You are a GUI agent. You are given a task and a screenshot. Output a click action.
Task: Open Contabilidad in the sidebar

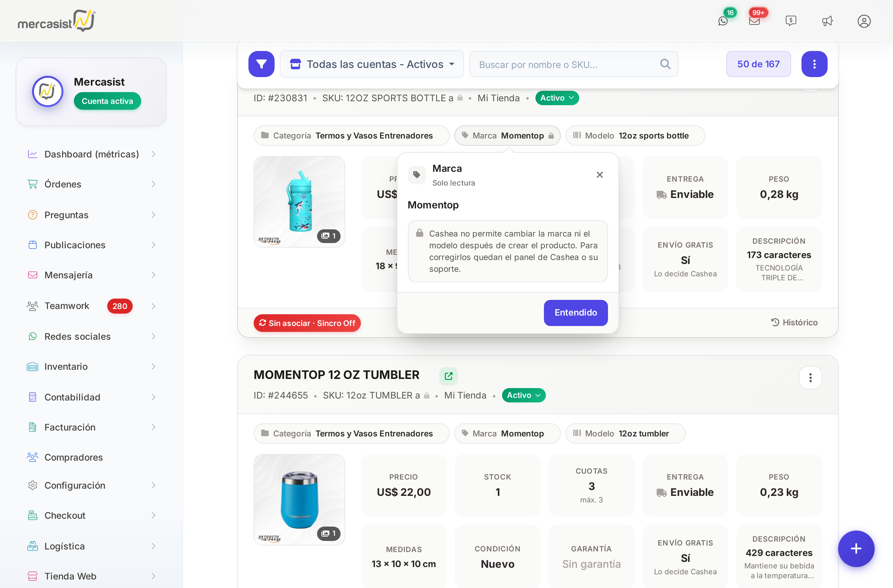92,397
